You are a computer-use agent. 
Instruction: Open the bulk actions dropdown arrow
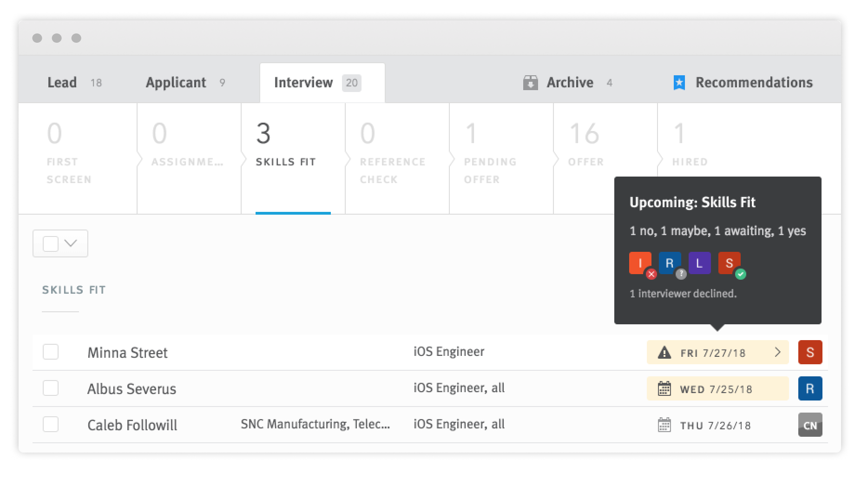(71, 243)
